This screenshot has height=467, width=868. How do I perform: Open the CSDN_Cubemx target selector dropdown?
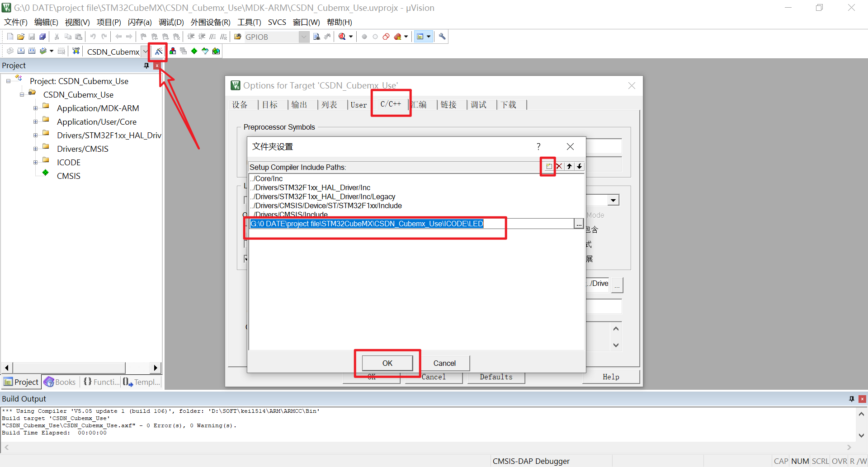point(145,51)
